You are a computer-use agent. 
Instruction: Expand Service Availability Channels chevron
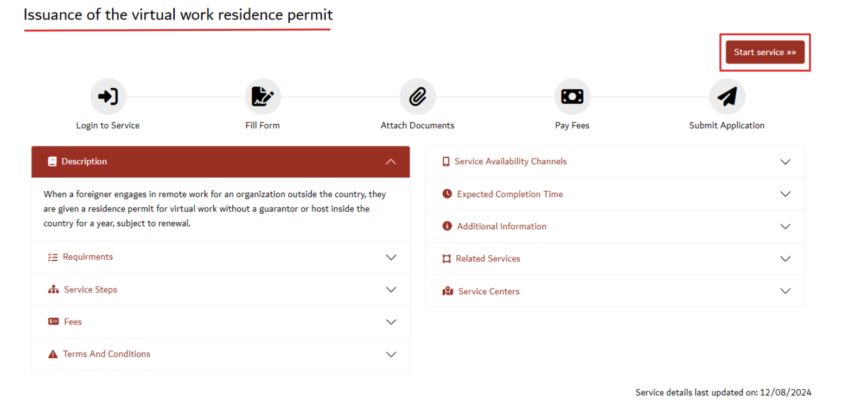click(785, 162)
